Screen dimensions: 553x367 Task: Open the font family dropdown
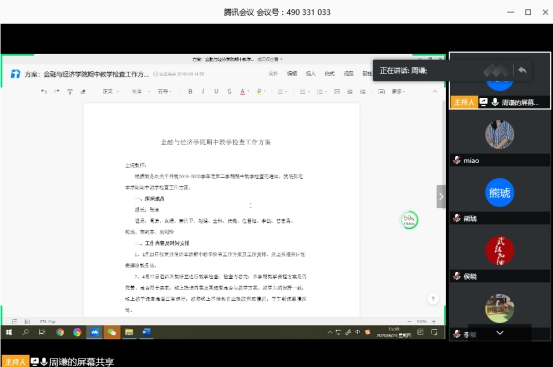click(141, 92)
